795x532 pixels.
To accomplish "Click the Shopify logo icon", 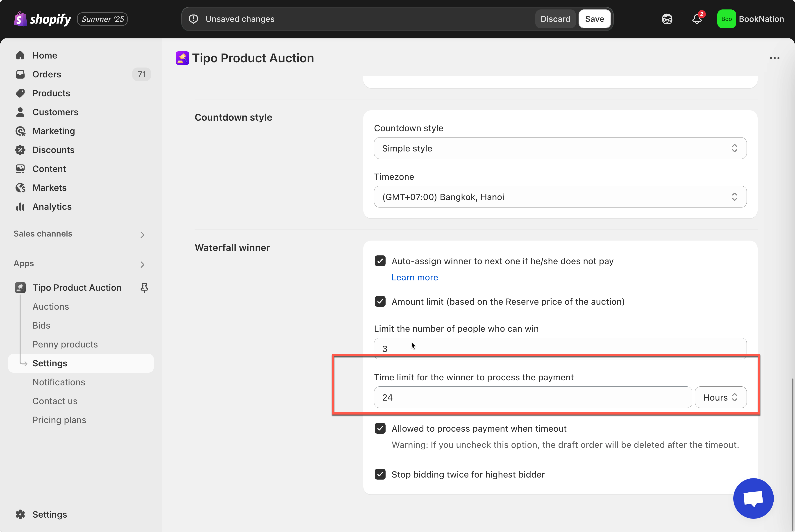I will pyautogui.click(x=20, y=19).
